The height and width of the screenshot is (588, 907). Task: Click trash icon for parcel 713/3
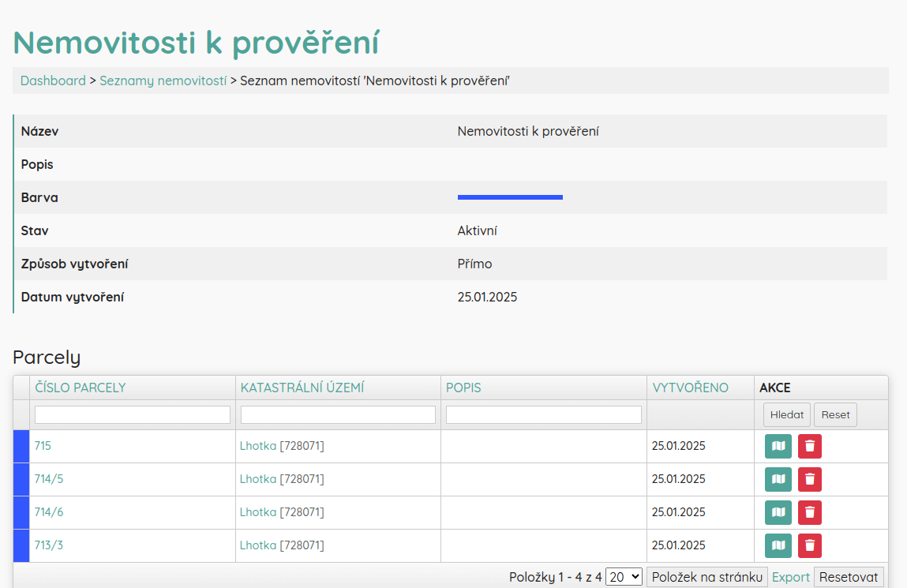(809, 545)
